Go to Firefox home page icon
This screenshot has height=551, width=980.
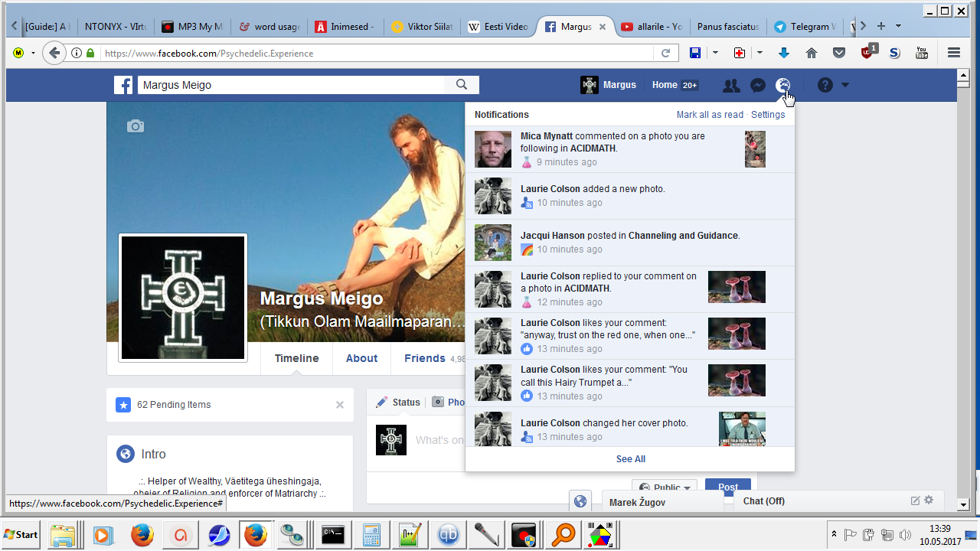coord(812,53)
